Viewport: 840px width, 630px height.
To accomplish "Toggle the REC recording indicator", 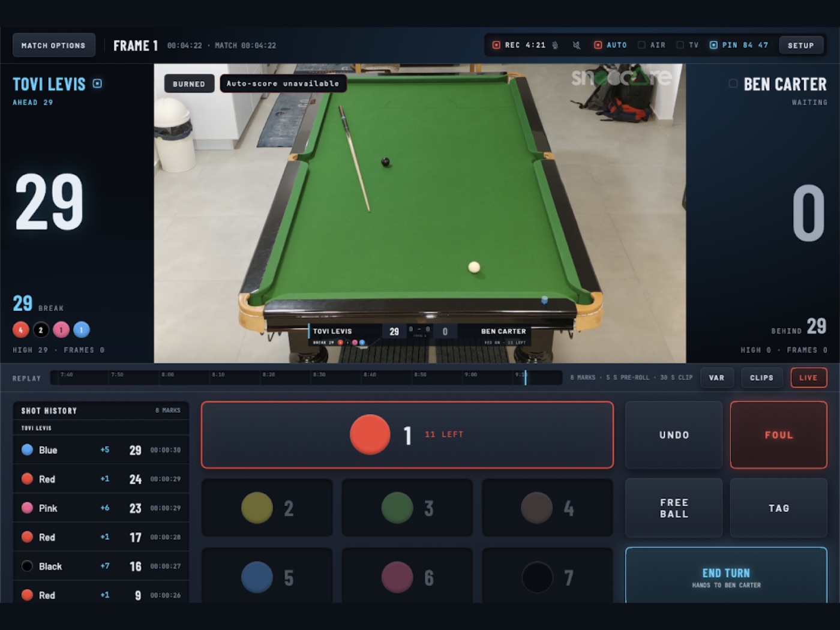I will [x=496, y=45].
